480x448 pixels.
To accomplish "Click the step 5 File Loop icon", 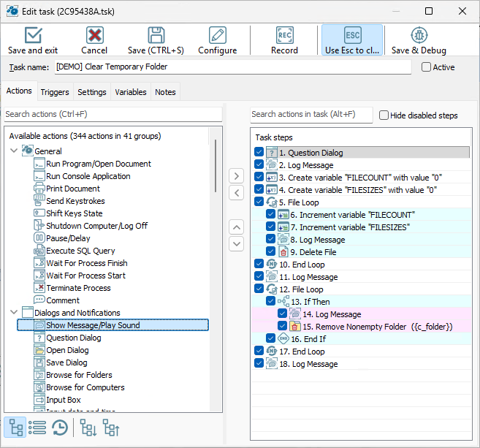I will (272, 202).
